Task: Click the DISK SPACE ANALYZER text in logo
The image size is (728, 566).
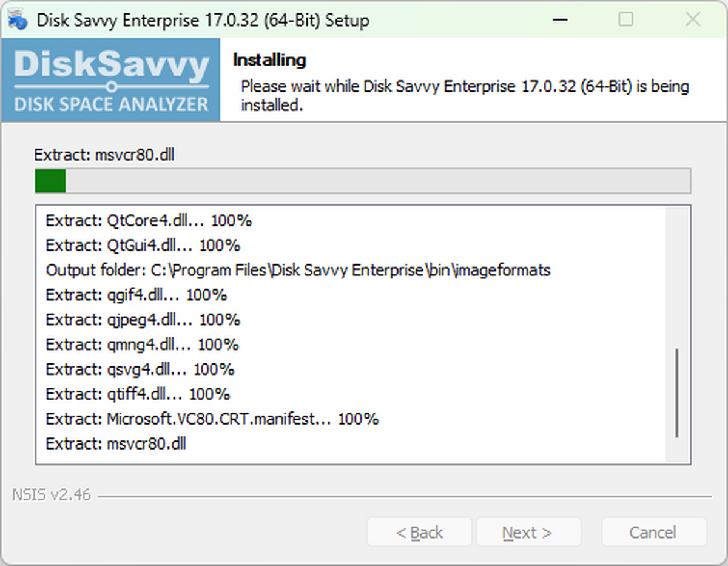Action: click(109, 104)
